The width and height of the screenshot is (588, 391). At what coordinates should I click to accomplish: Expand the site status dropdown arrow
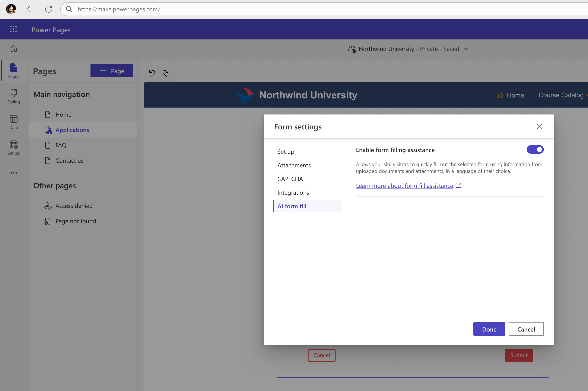467,49
